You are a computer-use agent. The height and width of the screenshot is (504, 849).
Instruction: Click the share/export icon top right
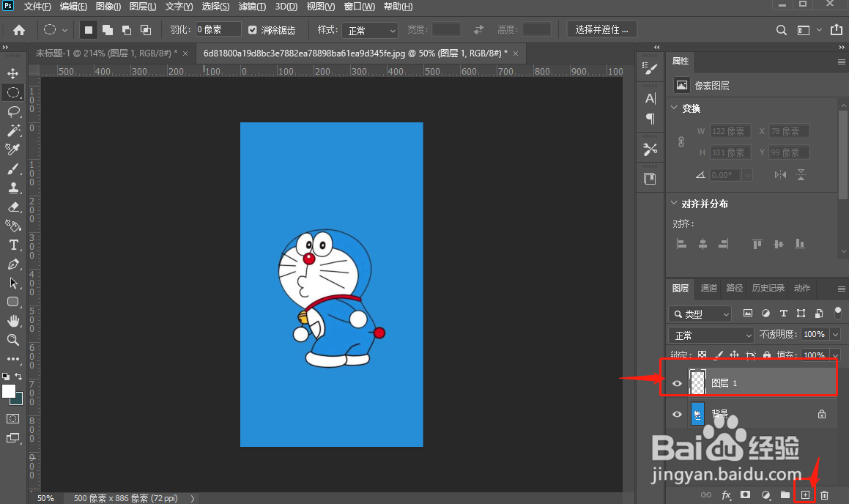837,30
